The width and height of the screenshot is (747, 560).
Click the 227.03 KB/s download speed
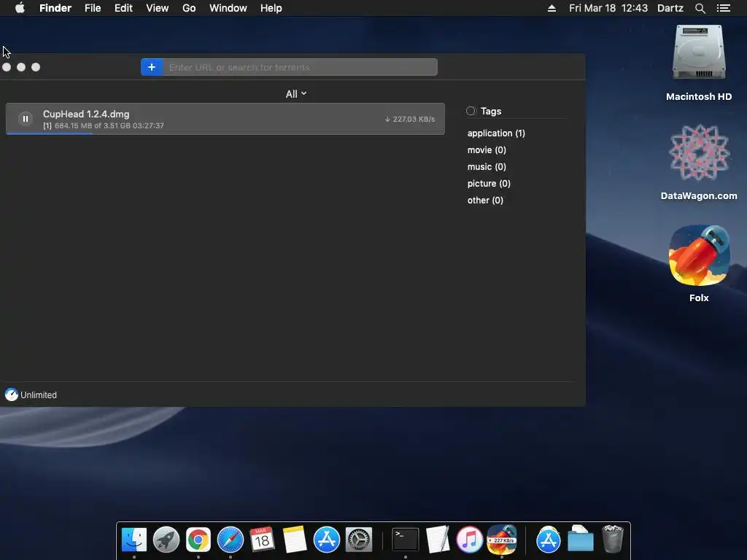click(410, 119)
